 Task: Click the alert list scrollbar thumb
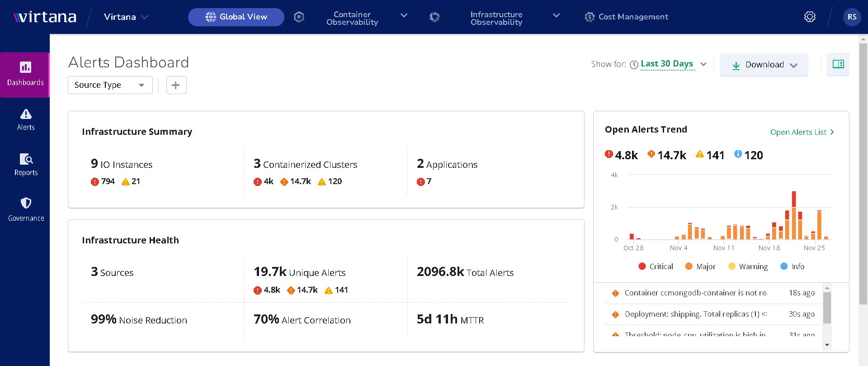click(x=827, y=308)
